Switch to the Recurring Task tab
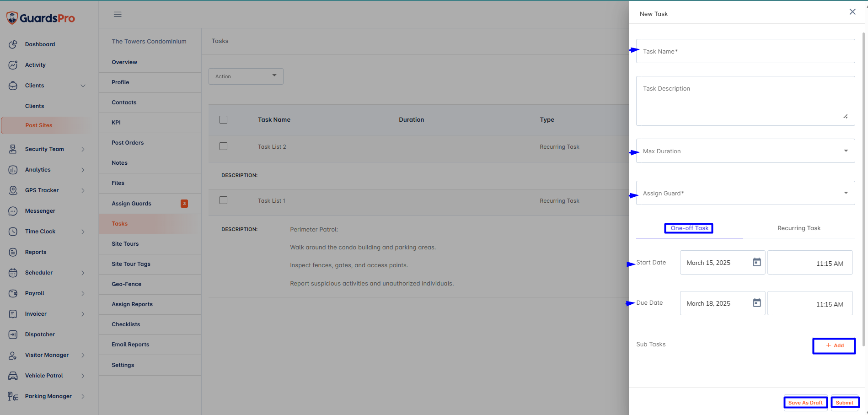This screenshot has width=868, height=415. tap(798, 228)
